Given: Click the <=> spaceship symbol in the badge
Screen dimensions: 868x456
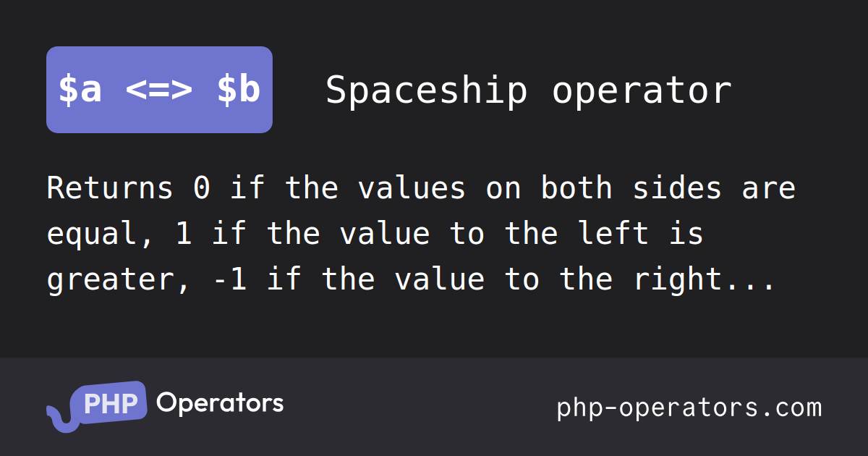Looking at the screenshot, I should click(x=159, y=91).
